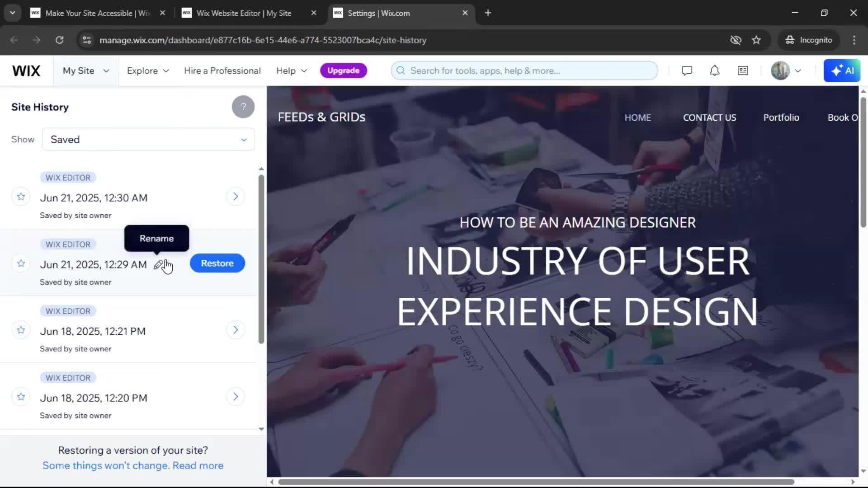Star the Jun 18, 2025, 12:20 PM version

tap(21, 397)
